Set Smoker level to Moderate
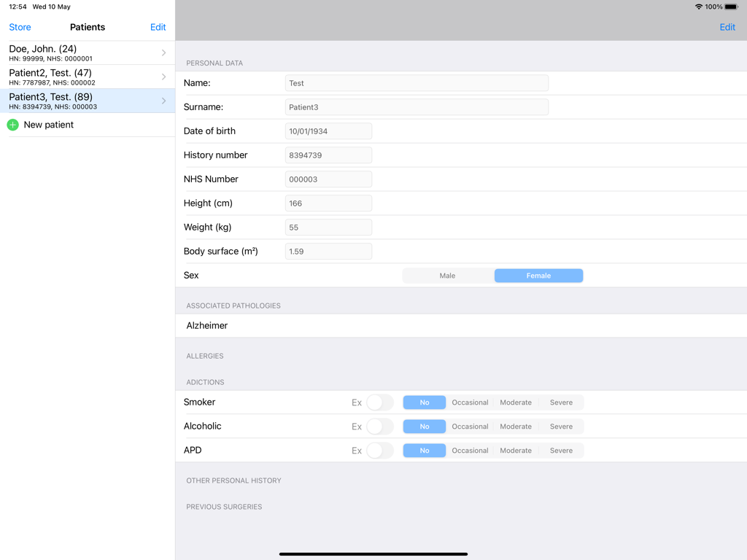Viewport: 747px width, 560px height. [x=516, y=402]
